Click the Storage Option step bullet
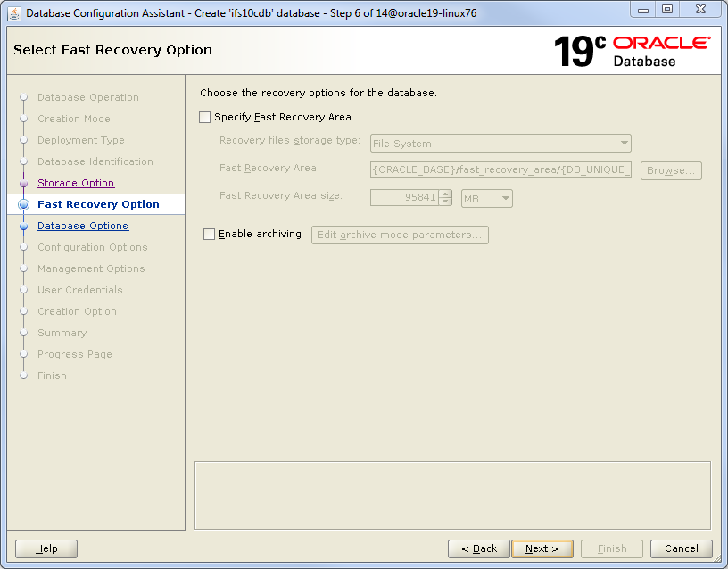This screenshot has height=569, width=728. [x=24, y=184]
